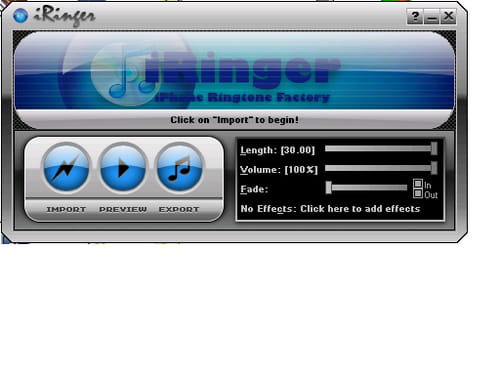Viewport: 500px width, 375px height.
Task: Enable the Fade Out checkbox
Action: pyautogui.click(x=418, y=194)
